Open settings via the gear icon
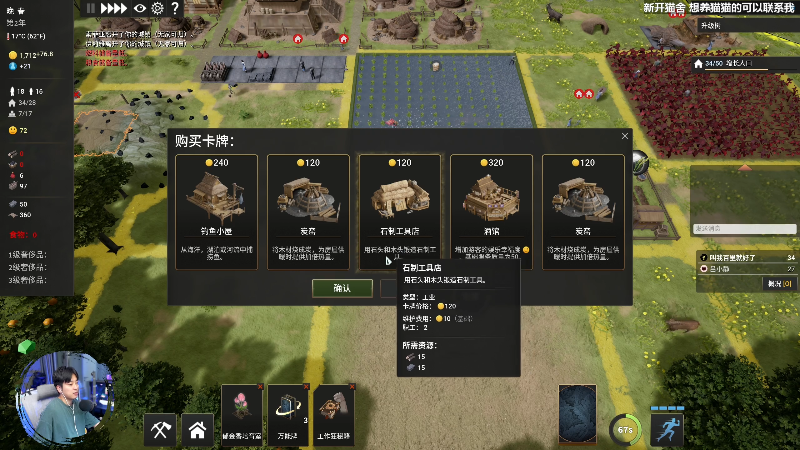This screenshot has width=800, height=450. (158, 8)
